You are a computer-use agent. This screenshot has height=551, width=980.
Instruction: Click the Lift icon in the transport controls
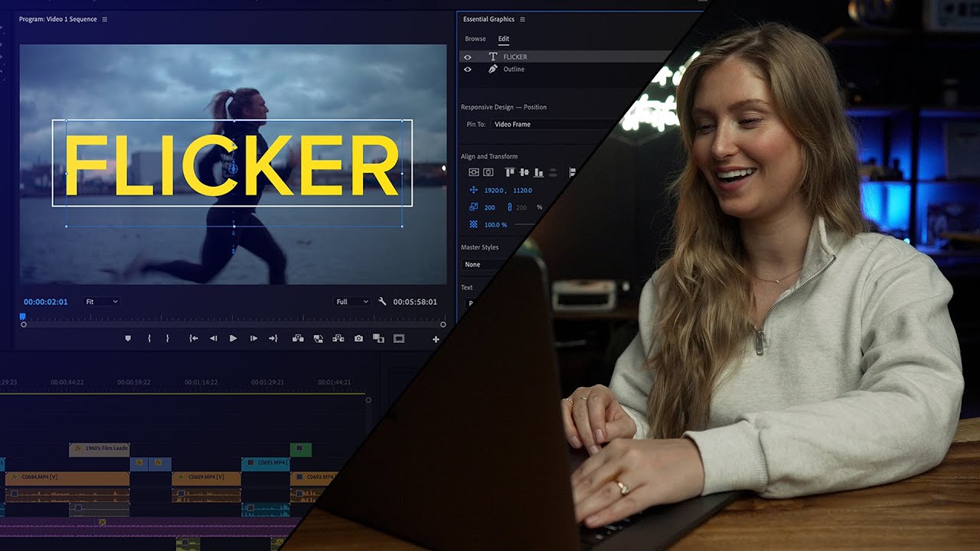[x=297, y=337]
